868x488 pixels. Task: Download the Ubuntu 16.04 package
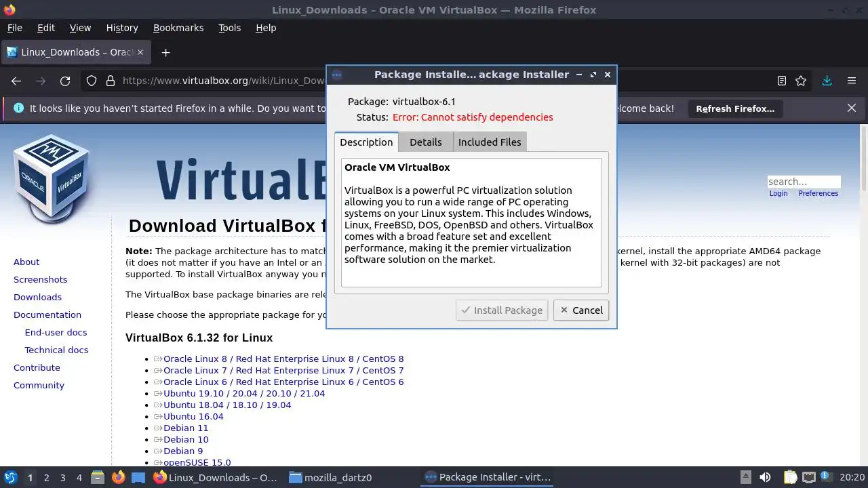(x=193, y=416)
